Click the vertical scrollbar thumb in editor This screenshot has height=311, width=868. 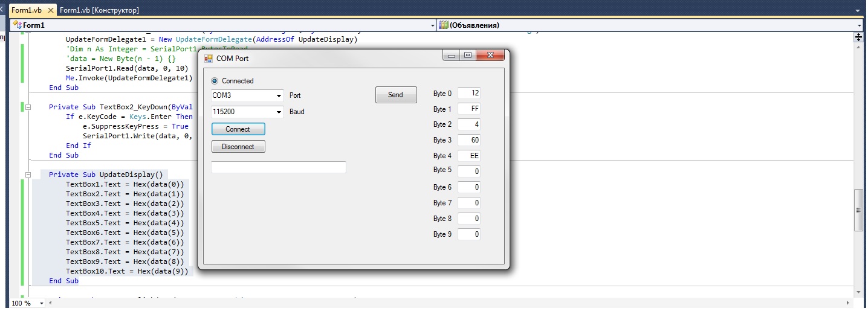[858, 210]
